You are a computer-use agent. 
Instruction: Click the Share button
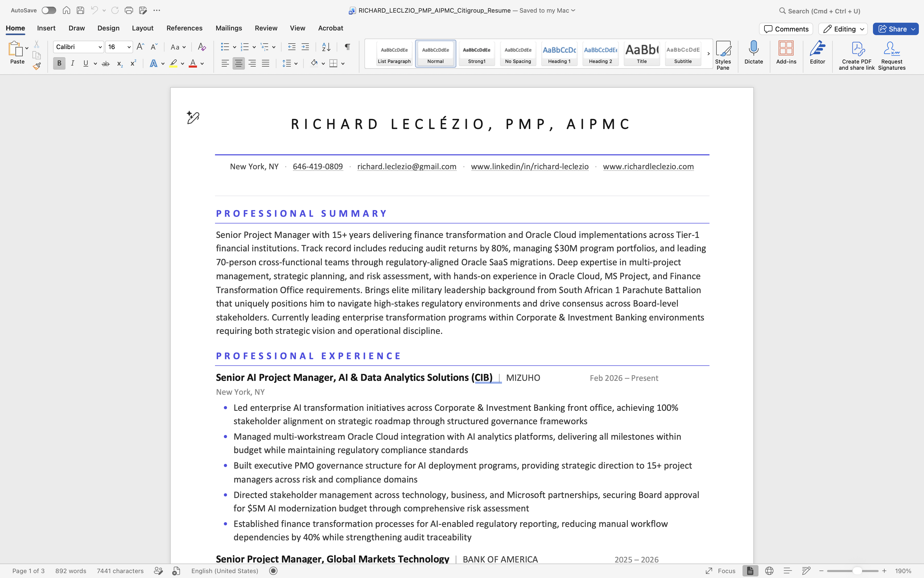[895, 29]
